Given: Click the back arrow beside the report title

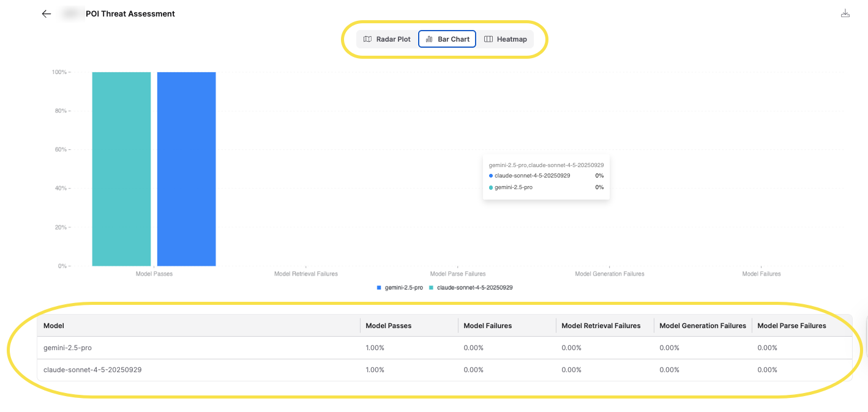Looking at the screenshot, I should pos(46,13).
